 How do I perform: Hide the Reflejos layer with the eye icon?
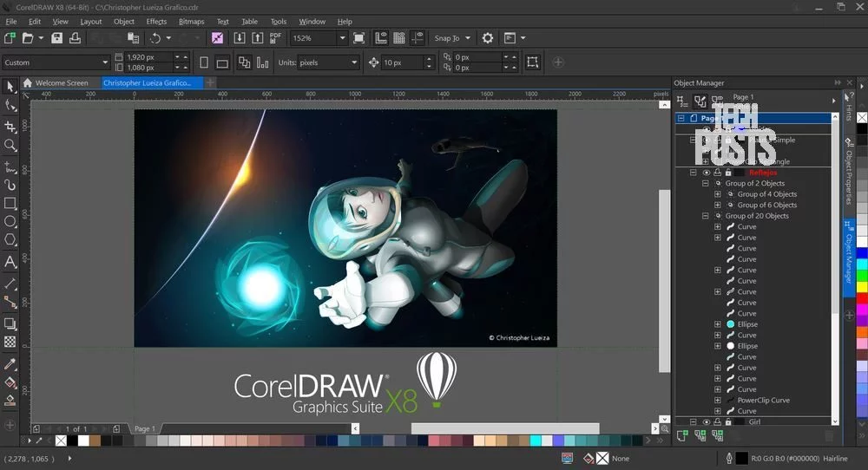[x=707, y=173]
